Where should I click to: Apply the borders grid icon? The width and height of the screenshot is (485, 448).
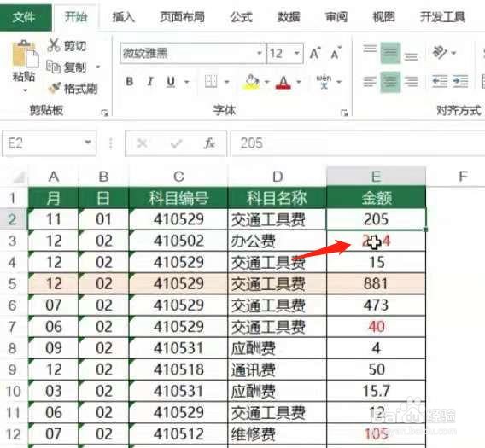pos(211,82)
